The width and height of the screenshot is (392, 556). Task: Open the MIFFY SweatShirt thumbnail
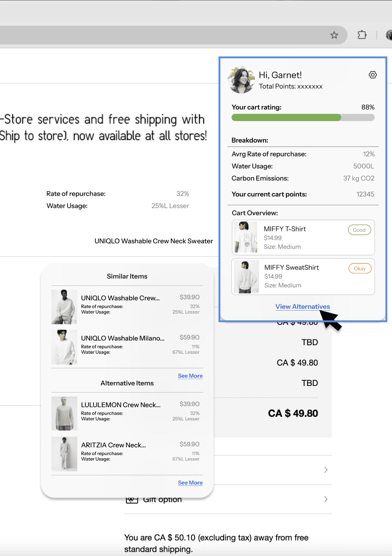pos(246,276)
